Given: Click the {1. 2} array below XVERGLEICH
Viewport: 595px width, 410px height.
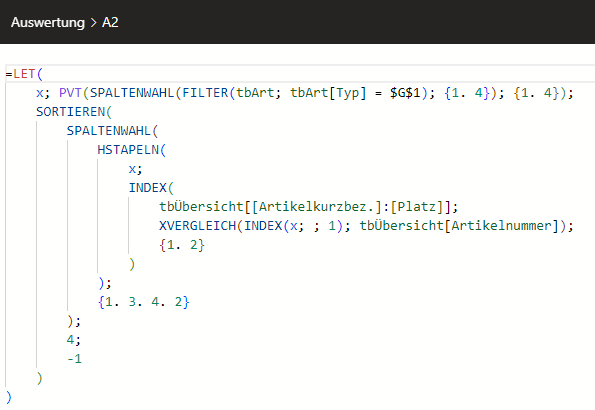Looking at the screenshot, I should [182, 245].
